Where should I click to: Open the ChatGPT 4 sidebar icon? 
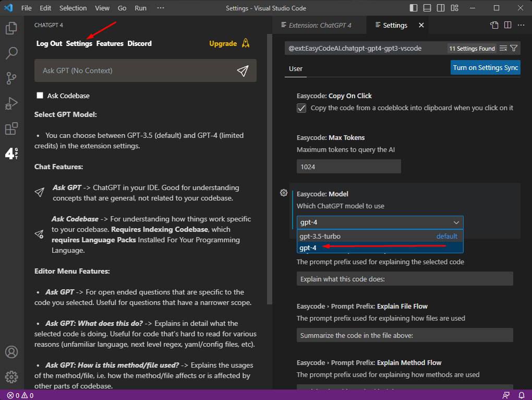click(x=11, y=154)
